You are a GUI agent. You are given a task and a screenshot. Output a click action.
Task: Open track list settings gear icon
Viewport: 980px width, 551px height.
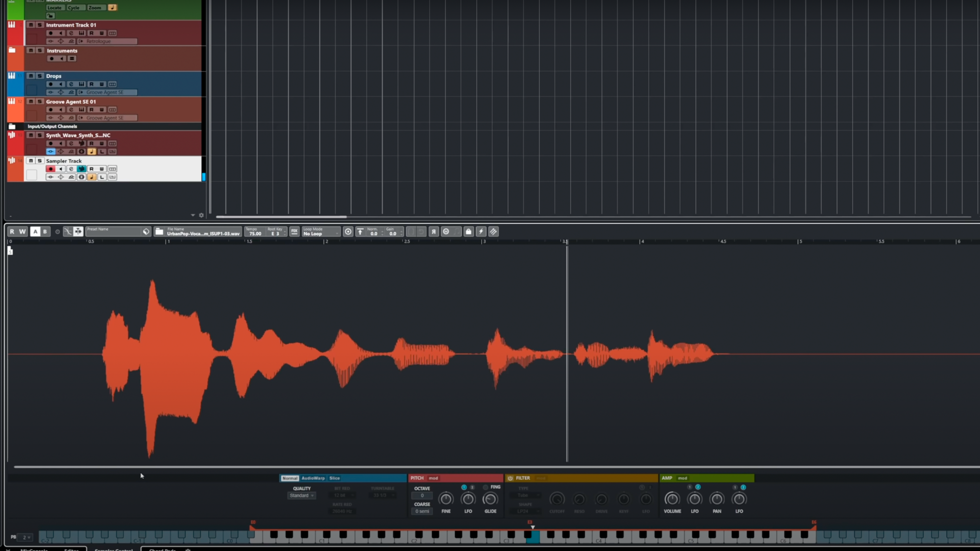click(x=201, y=215)
